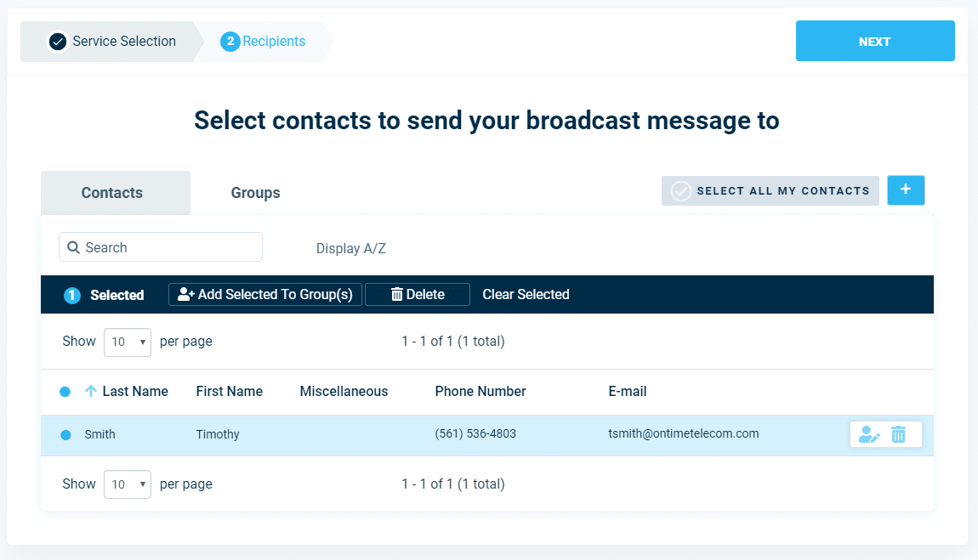This screenshot has height=560, width=978.
Task: Click the trash icon in Smith's row
Action: [x=898, y=434]
